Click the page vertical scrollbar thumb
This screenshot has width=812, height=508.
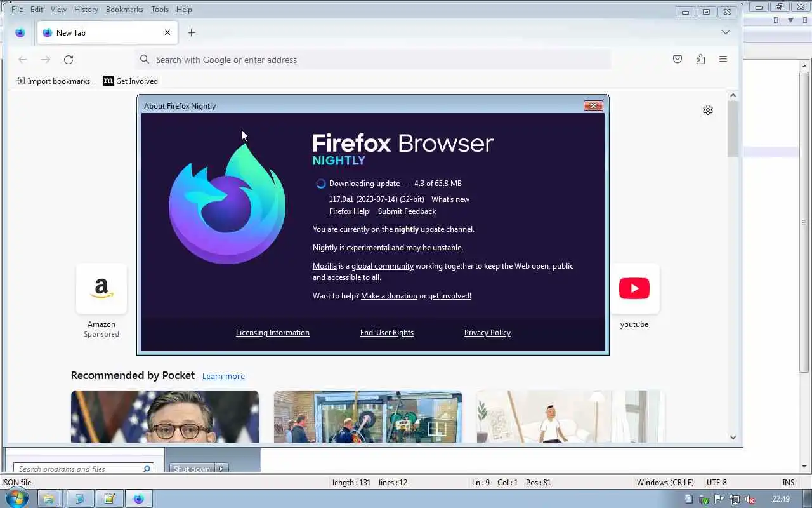[x=733, y=129]
